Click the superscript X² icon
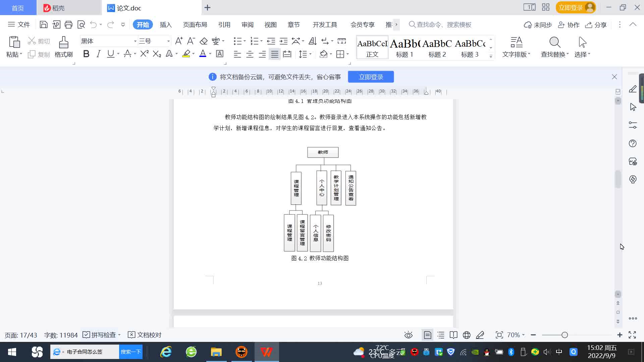This screenshot has height=362, width=644. [144, 54]
